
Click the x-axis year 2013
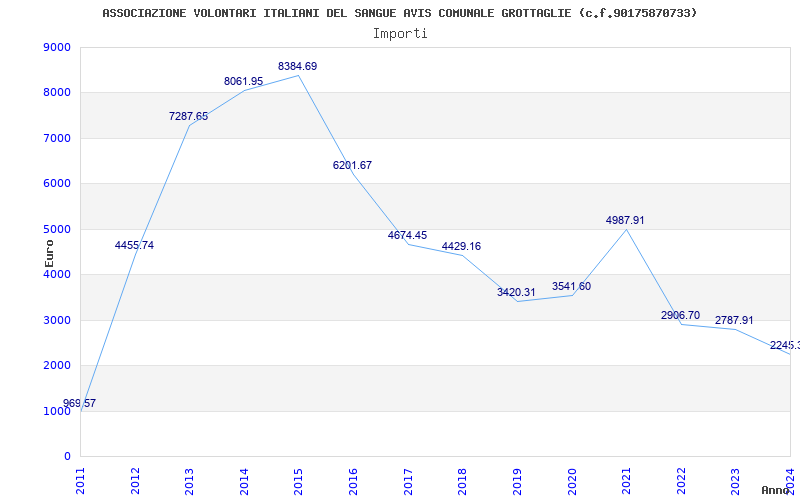pos(189,481)
